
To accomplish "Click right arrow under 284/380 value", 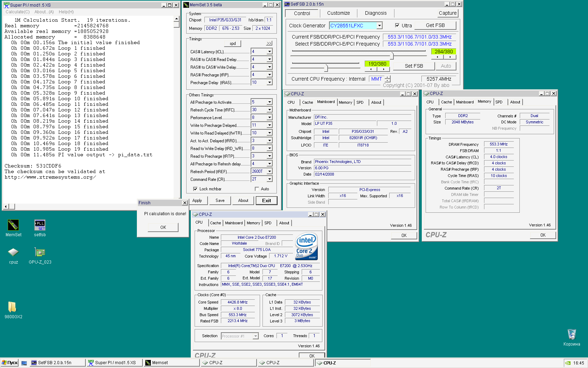I will [450, 57].
